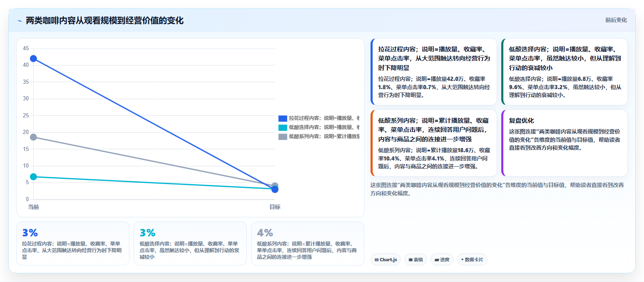
Task: Click the 数据卡片 tag chip
Action: point(472,260)
